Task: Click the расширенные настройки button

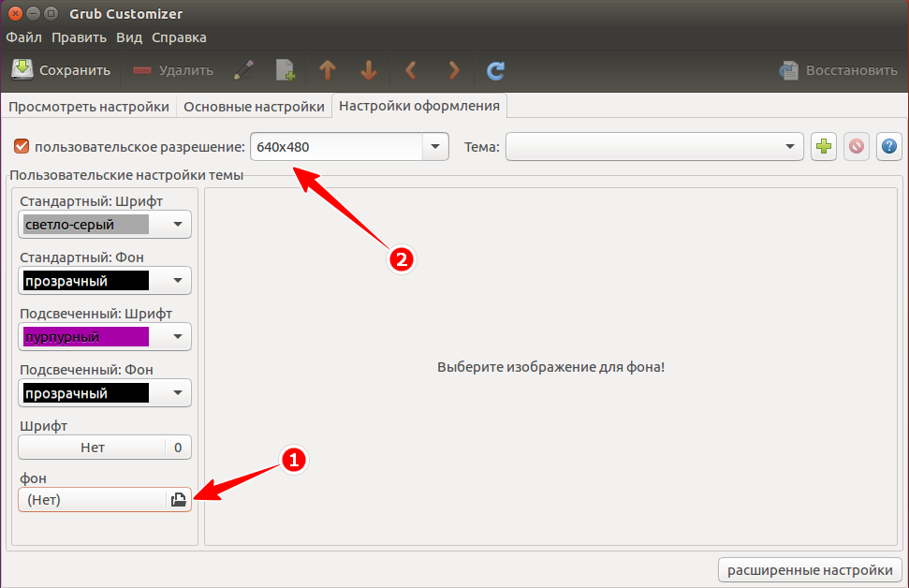Action: click(810, 570)
